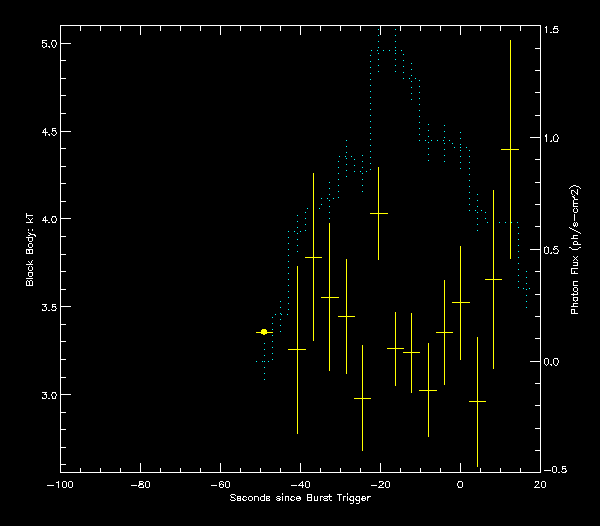Click the -40 tick label on x-axis
Image resolution: width=600 pixels, height=526 pixels.
(300, 484)
